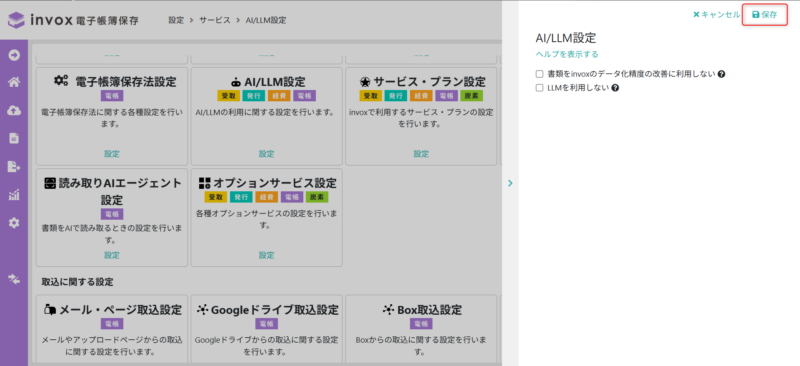Open the bar chart sidebar icon
Image resolution: width=800 pixels, height=366 pixels.
pos(14,194)
